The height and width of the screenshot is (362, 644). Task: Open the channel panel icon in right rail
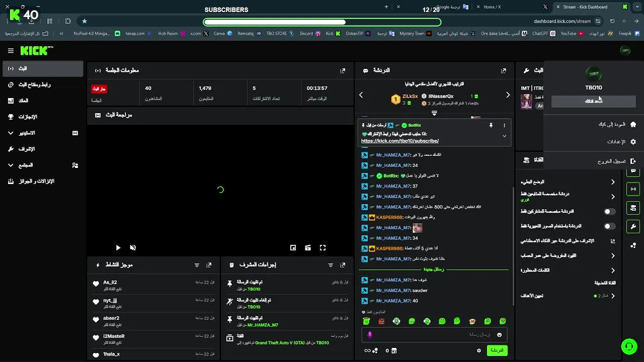point(633,208)
